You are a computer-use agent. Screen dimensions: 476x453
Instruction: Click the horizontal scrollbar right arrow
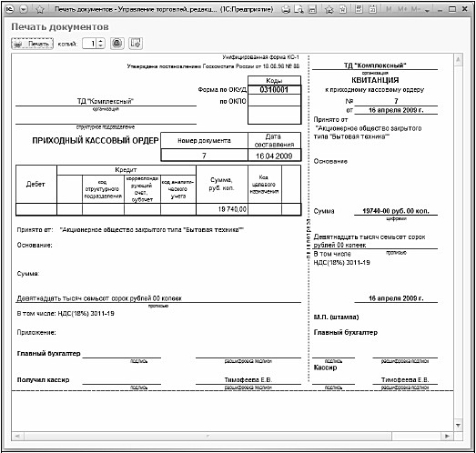click(448, 436)
